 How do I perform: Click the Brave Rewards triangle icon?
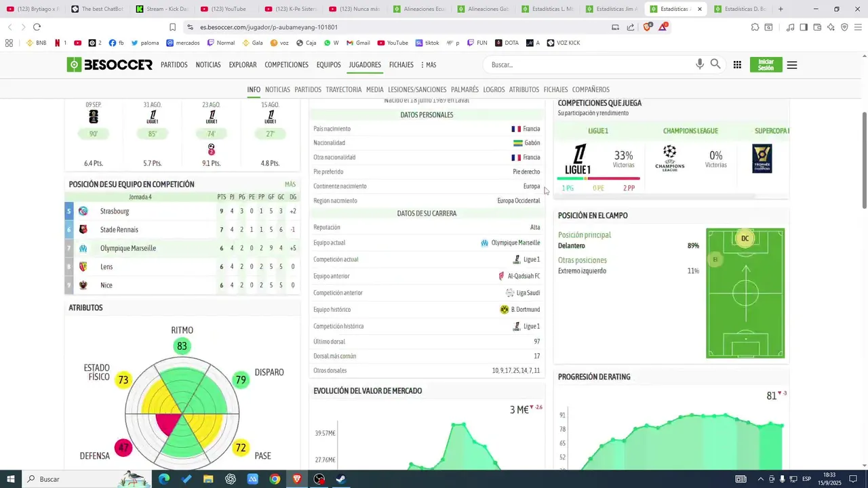point(663,27)
